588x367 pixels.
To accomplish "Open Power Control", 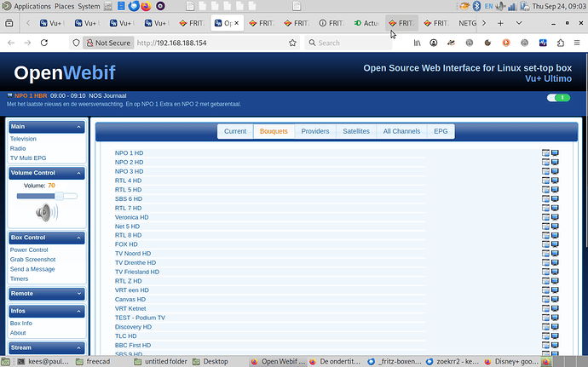I will click(29, 249).
